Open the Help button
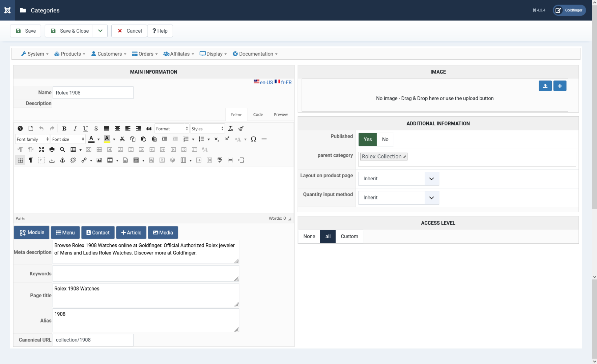Viewport: 597px width, 364px height. point(160,31)
